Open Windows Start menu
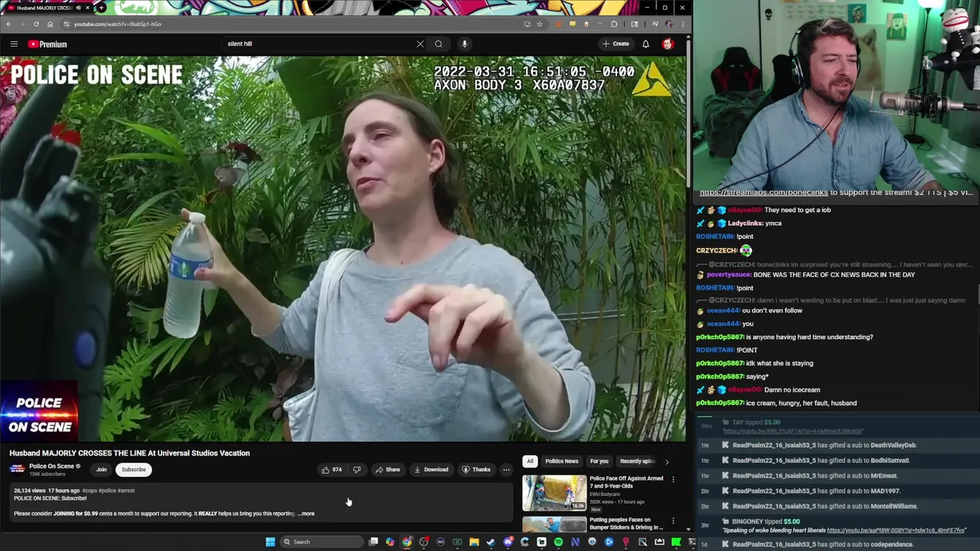 click(x=270, y=542)
